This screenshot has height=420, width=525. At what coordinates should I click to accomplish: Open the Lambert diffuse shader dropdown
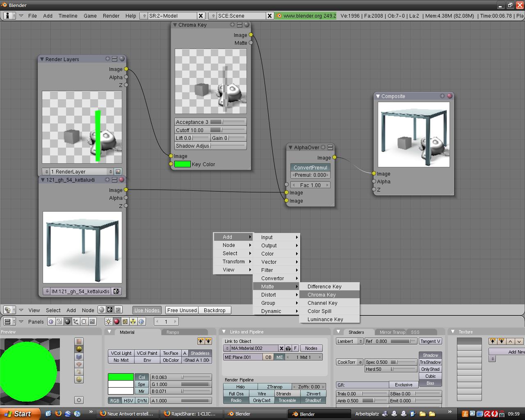(x=349, y=341)
